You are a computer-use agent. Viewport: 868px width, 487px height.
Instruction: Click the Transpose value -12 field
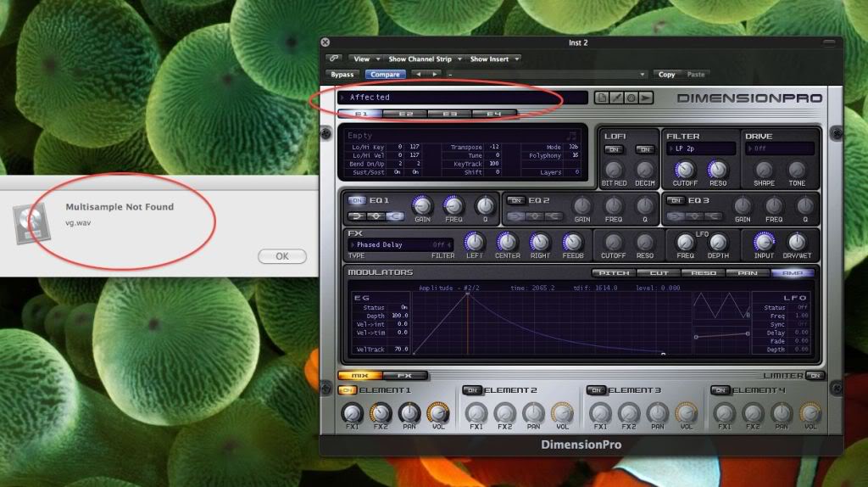494,147
